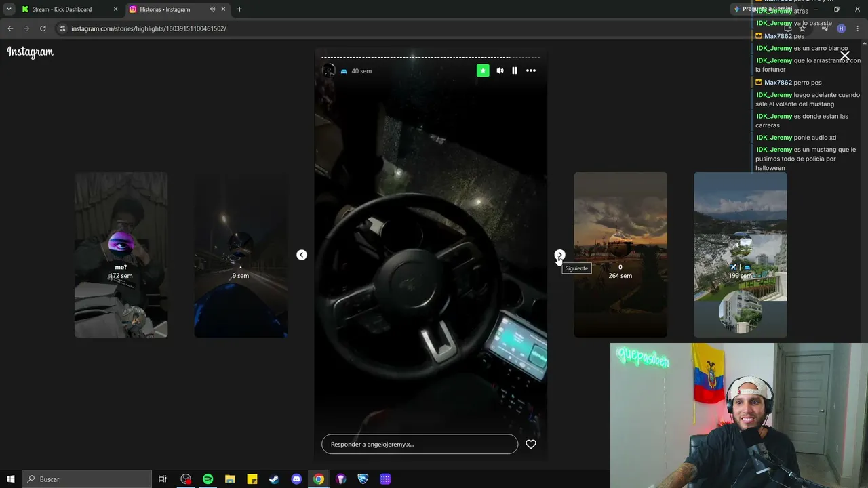Click the site information icon in address bar

click(x=62, y=28)
